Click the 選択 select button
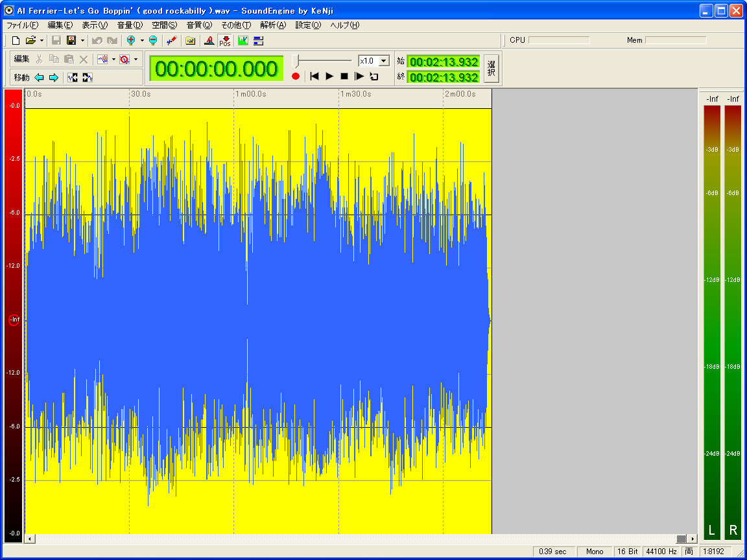747x560 pixels. [x=492, y=69]
